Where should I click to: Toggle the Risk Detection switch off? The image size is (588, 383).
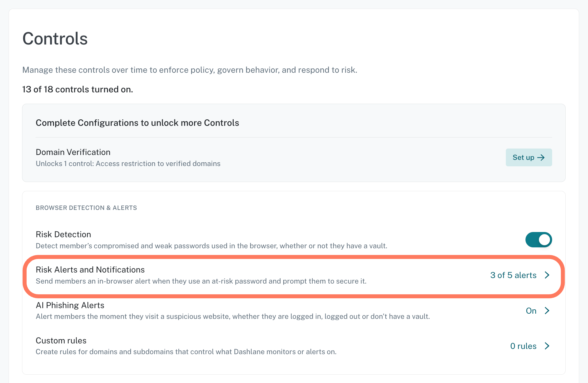coord(539,240)
